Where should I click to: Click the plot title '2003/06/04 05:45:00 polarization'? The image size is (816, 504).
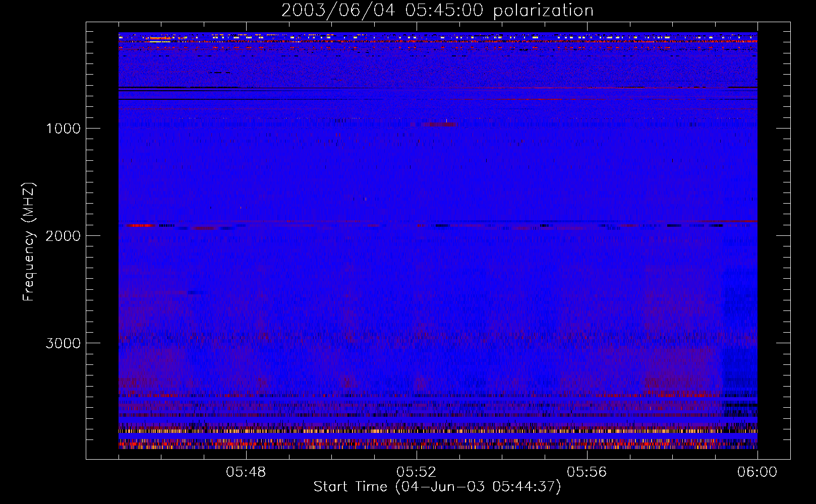[x=437, y=11]
